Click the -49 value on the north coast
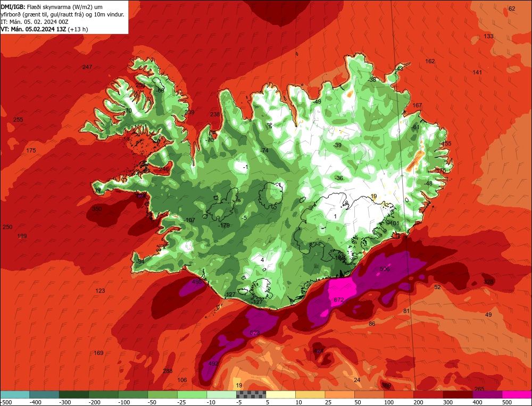The width and height of the screenshot is (532, 406). [x=317, y=101]
